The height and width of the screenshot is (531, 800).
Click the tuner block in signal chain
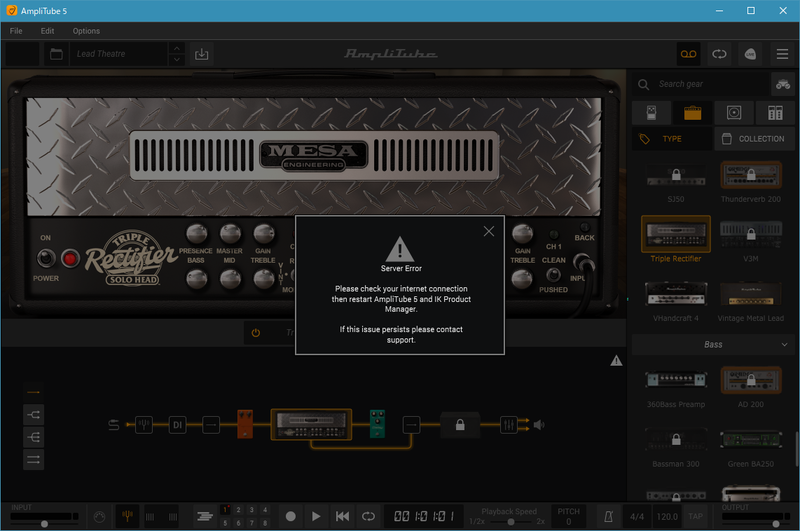click(144, 424)
